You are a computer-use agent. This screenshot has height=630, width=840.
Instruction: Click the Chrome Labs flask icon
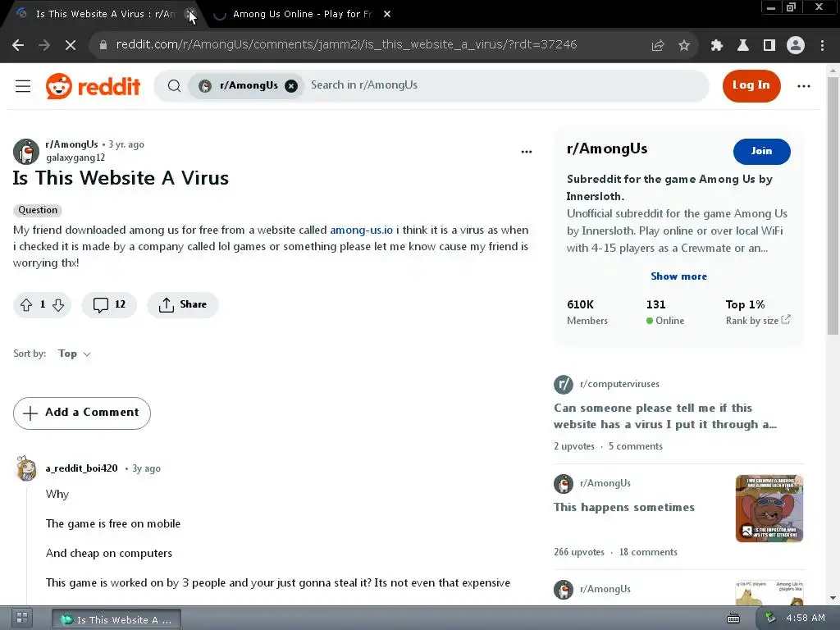(743, 46)
